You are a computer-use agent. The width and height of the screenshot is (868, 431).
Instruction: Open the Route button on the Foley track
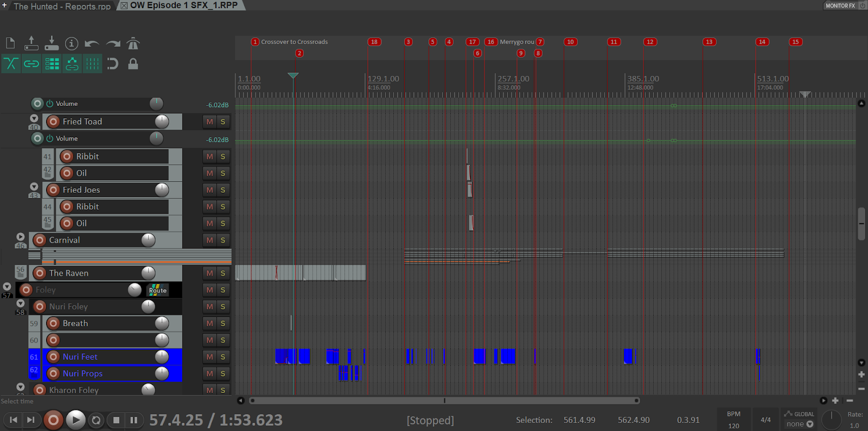point(158,290)
